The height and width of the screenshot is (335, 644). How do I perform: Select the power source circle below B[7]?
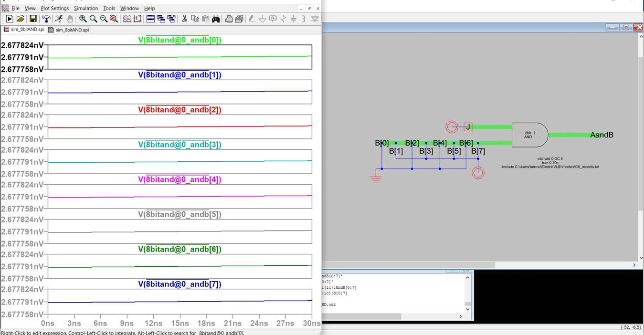(478, 173)
